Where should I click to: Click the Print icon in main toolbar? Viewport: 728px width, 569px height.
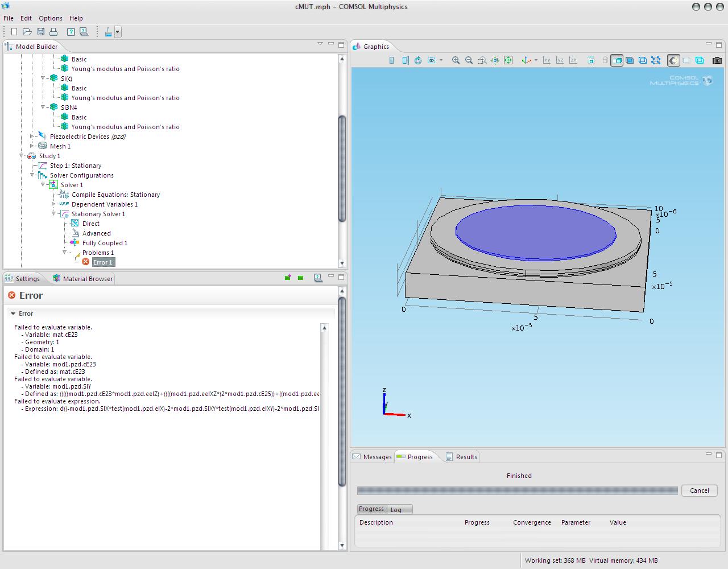[53, 32]
